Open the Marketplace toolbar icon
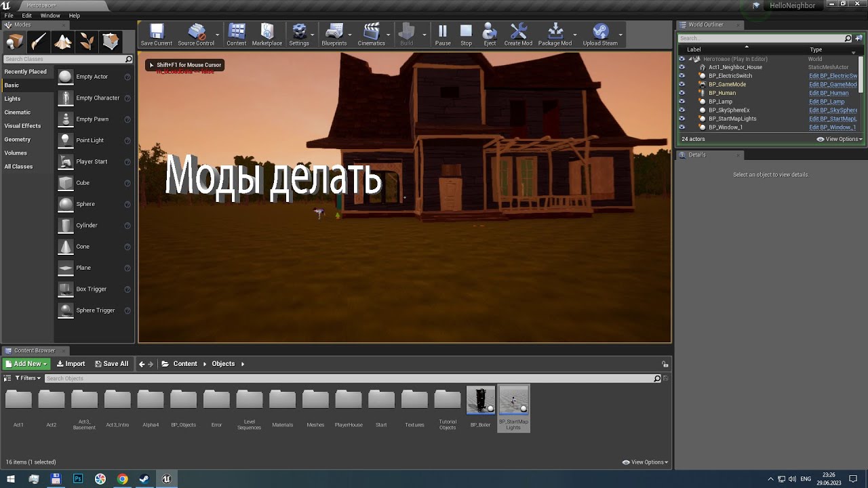The image size is (868, 488). click(267, 31)
